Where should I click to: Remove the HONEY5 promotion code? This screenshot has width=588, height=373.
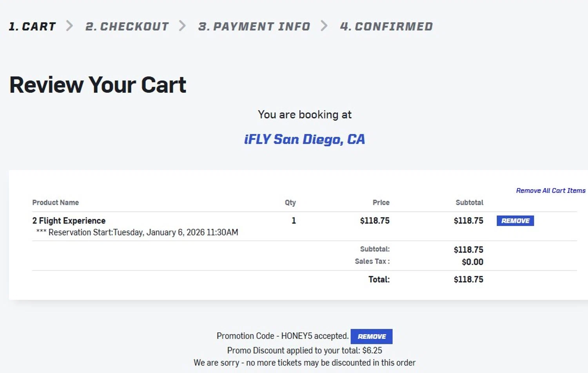pyautogui.click(x=371, y=337)
